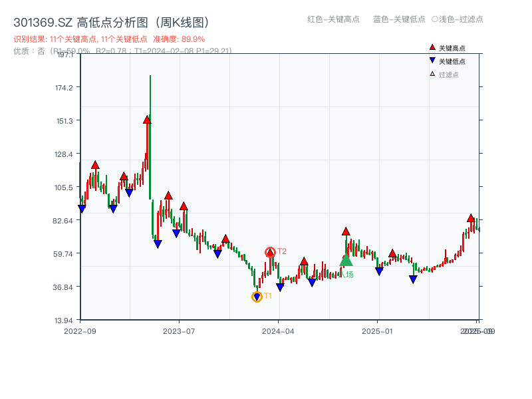532x399 pixels.
Task: Select the green 入场 entry triangle on the chart
Action: (346, 261)
